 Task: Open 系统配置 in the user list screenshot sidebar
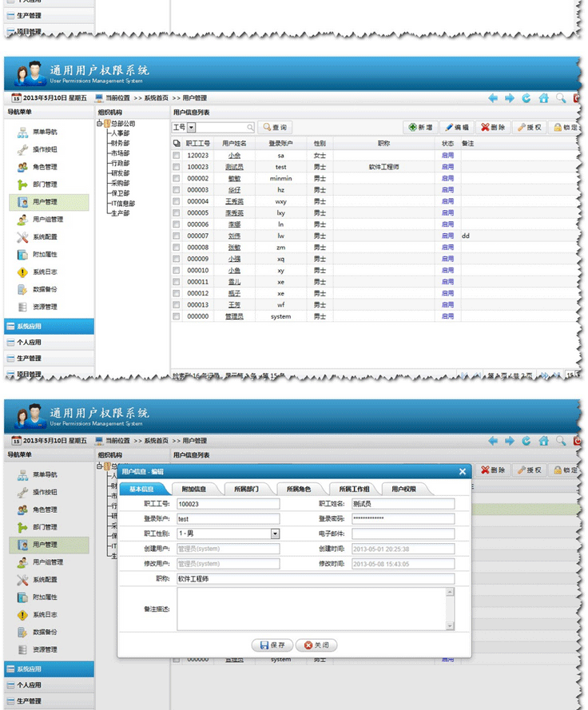(x=38, y=237)
